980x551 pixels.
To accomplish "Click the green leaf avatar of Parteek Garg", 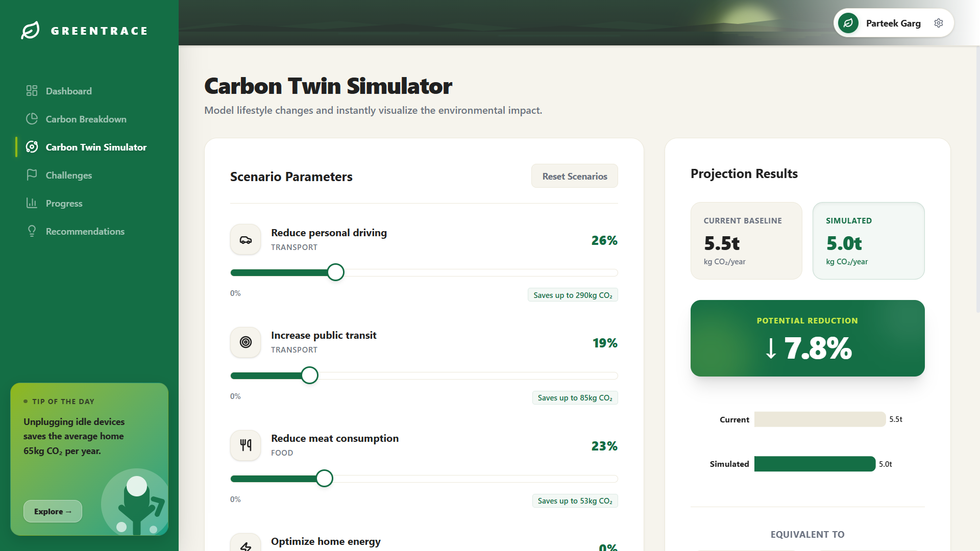I will 848,23.
